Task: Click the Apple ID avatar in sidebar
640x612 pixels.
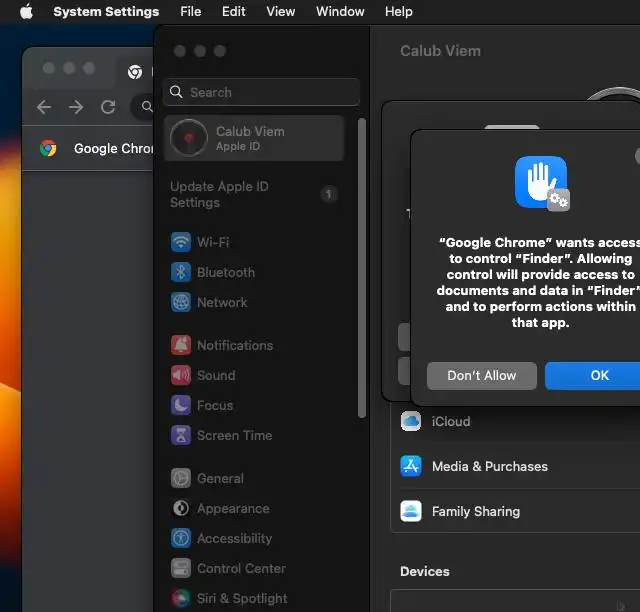Action: pos(189,138)
